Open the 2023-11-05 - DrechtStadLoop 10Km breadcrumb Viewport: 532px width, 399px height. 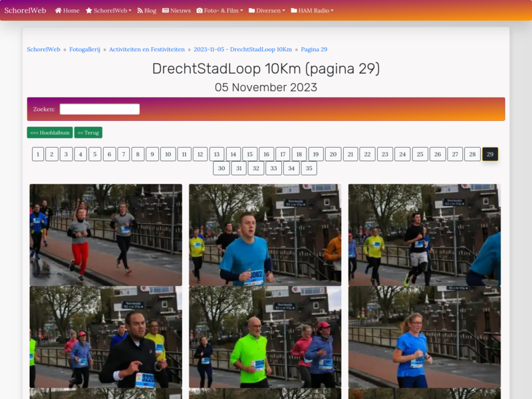pos(243,49)
